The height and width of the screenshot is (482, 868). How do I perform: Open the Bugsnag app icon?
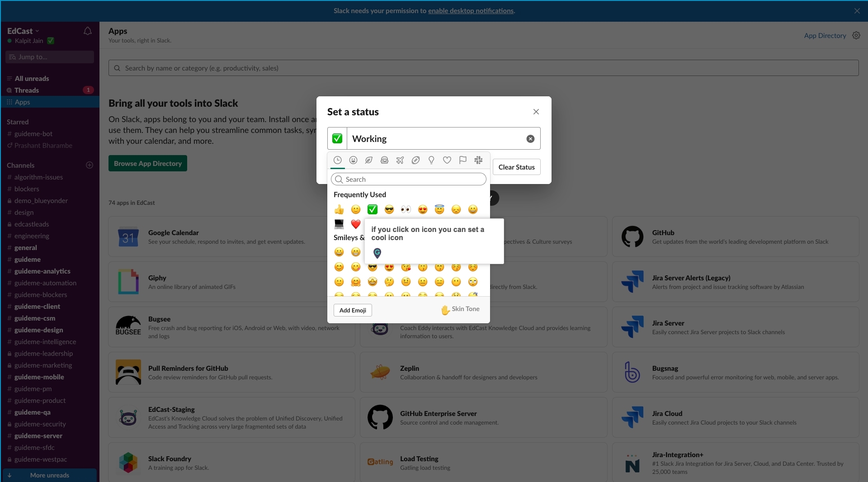(x=632, y=372)
